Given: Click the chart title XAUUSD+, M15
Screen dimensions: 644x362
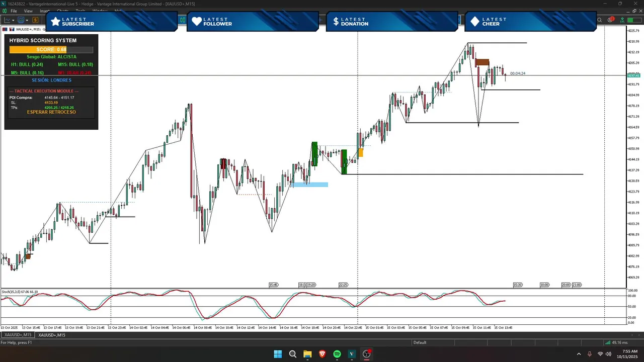Looking at the screenshot, I should (x=28, y=30).
